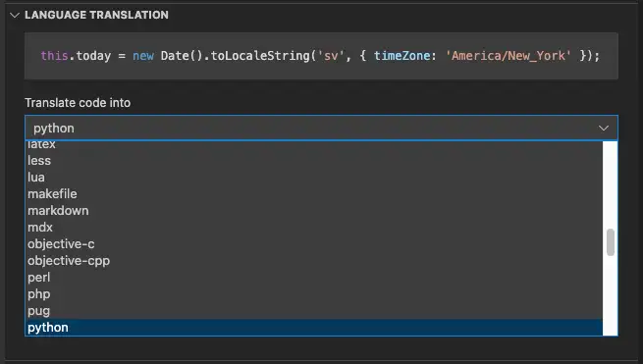
Task: Select php from the language list
Action: click(x=314, y=294)
